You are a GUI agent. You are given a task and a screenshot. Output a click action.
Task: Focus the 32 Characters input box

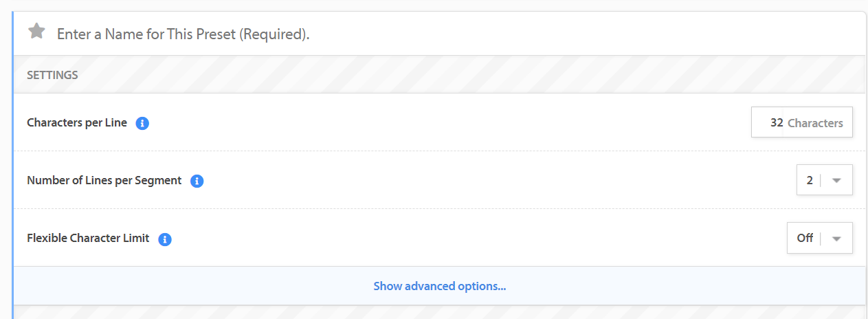801,122
